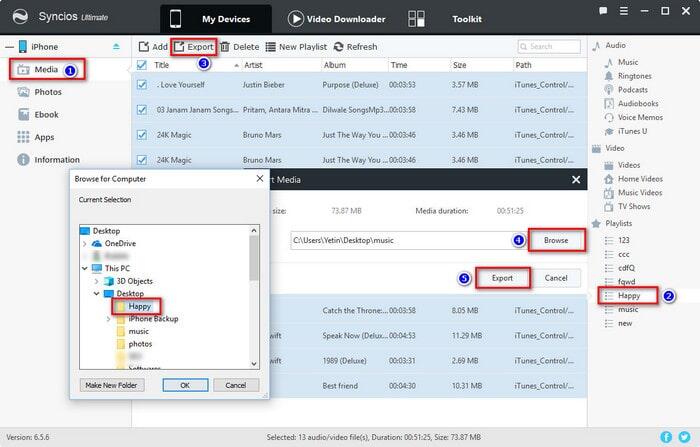Screen dimensions: 700x447
Task: Uncheck the Love Yourself song checkbox
Action: pos(142,84)
